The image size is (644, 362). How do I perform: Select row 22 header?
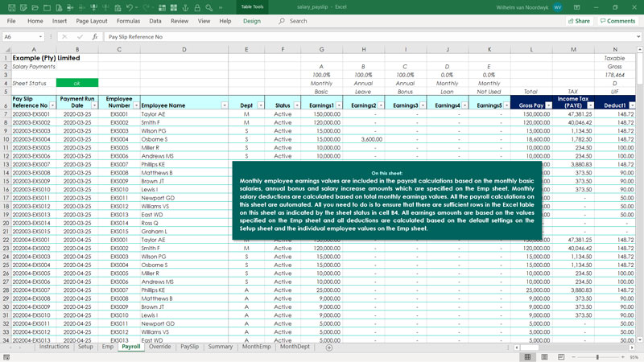coord(6,240)
